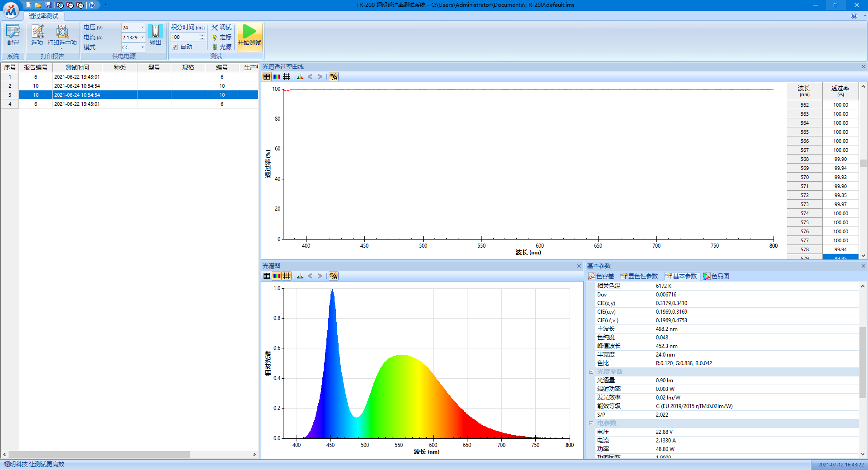Open the application logo menu button
This screenshot has width=868, height=470.
[x=11, y=10]
